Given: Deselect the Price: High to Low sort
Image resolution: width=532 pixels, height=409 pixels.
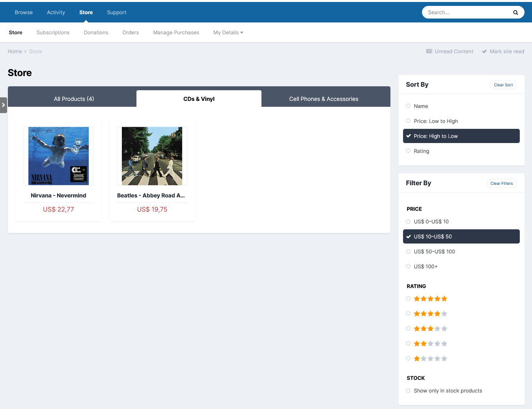Looking at the screenshot, I should [x=461, y=136].
